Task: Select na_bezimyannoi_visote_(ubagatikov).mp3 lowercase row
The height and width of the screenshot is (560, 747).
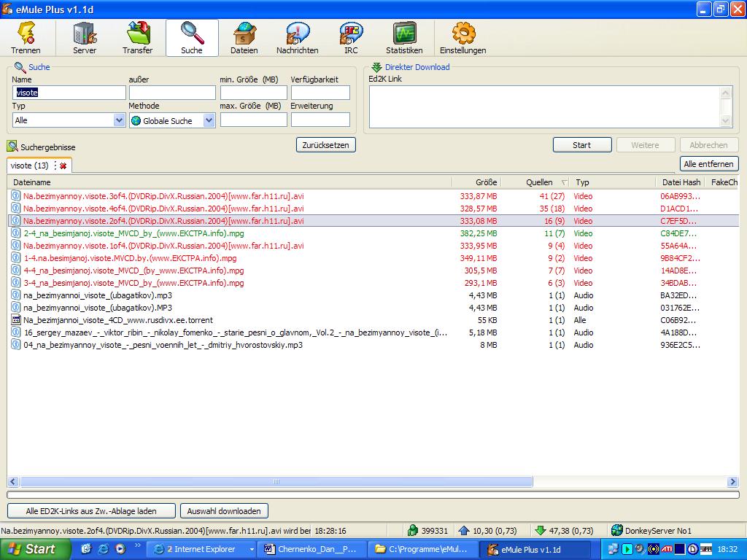Action: point(373,295)
